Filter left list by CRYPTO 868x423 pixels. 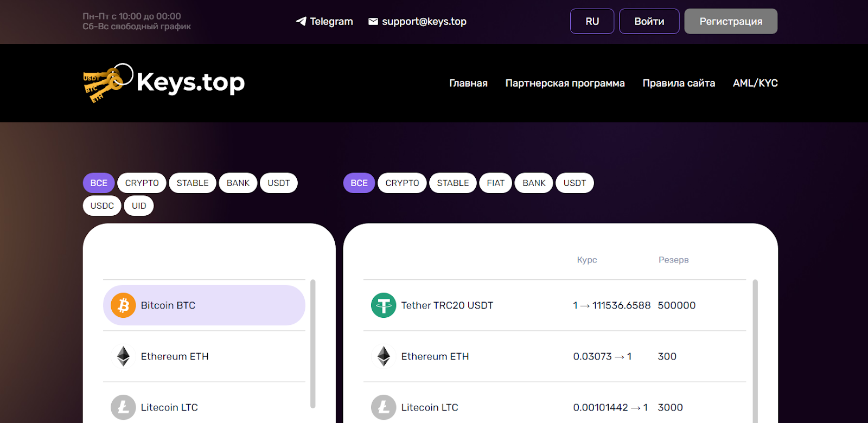(142, 183)
